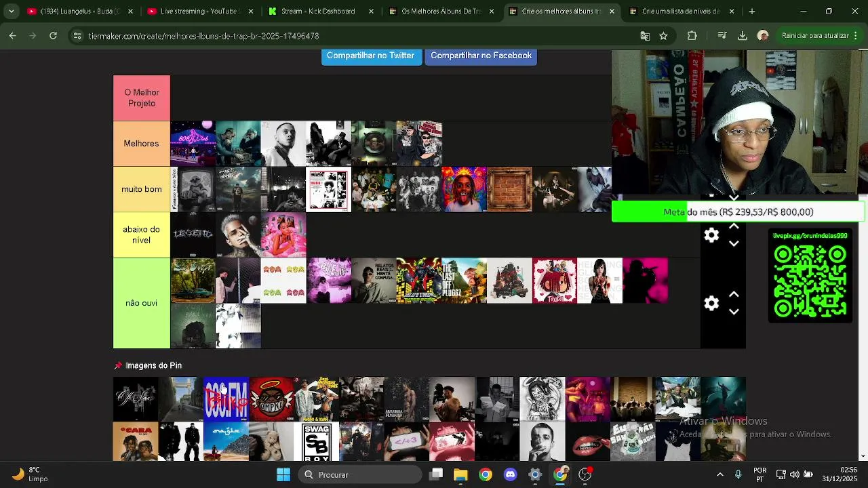This screenshot has width=868, height=488.
Task: Select the neon '808 Club' cover in Melhores
Action: (193, 144)
